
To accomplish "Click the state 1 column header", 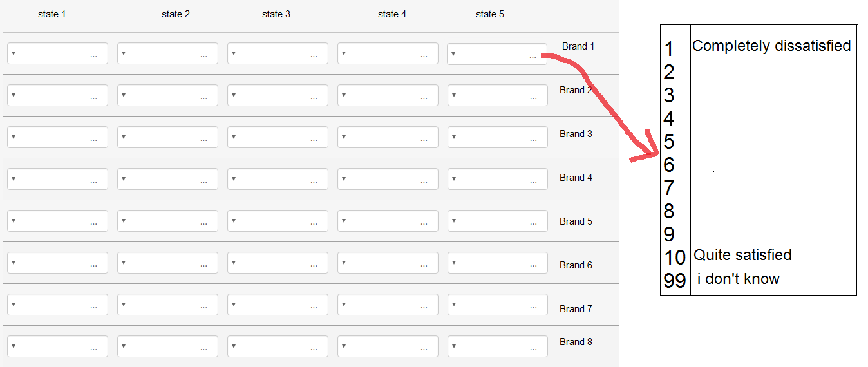I will click(x=52, y=14).
